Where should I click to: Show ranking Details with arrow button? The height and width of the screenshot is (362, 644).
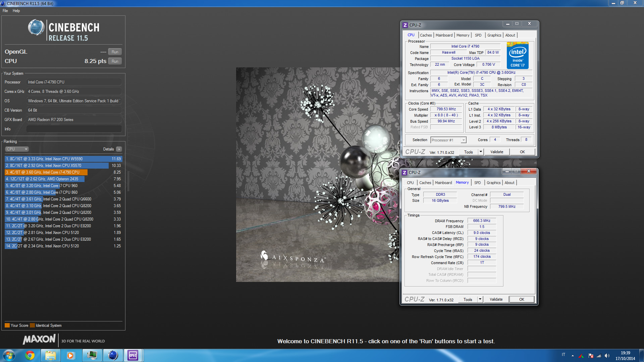tap(119, 149)
